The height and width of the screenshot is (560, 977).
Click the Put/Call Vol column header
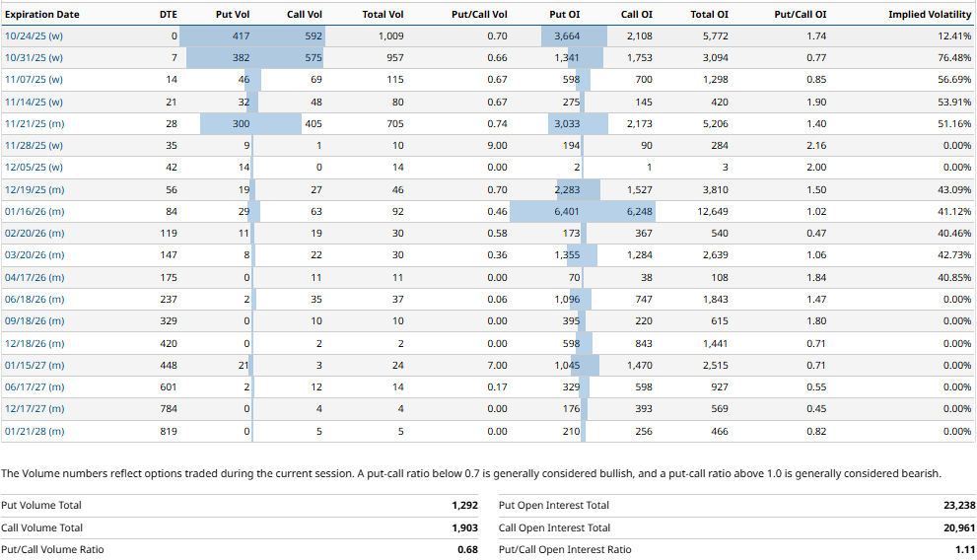pos(479,15)
